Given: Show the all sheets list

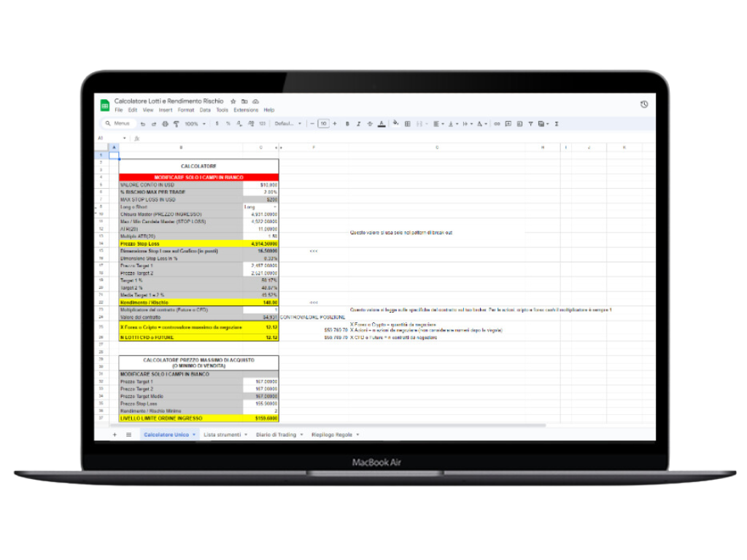Looking at the screenshot, I should 128,435.
